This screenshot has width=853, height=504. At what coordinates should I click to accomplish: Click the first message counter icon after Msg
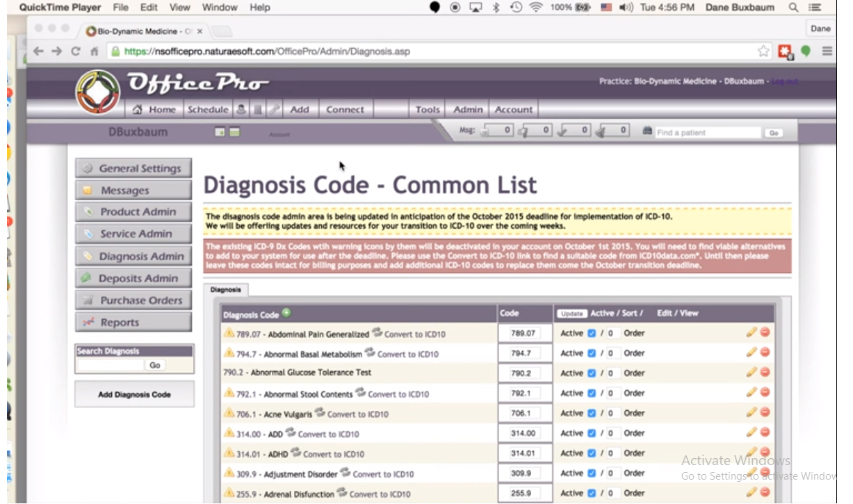[x=486, y=131]
